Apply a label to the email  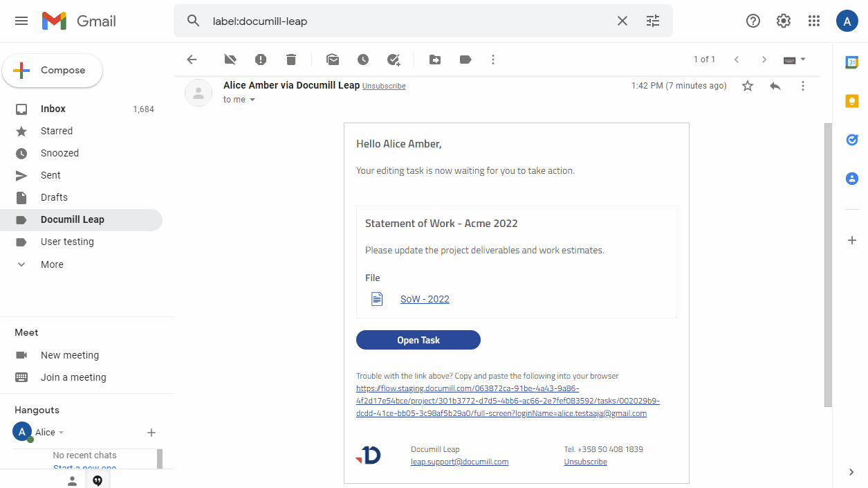pyautogui.click(x=465, y=60)
